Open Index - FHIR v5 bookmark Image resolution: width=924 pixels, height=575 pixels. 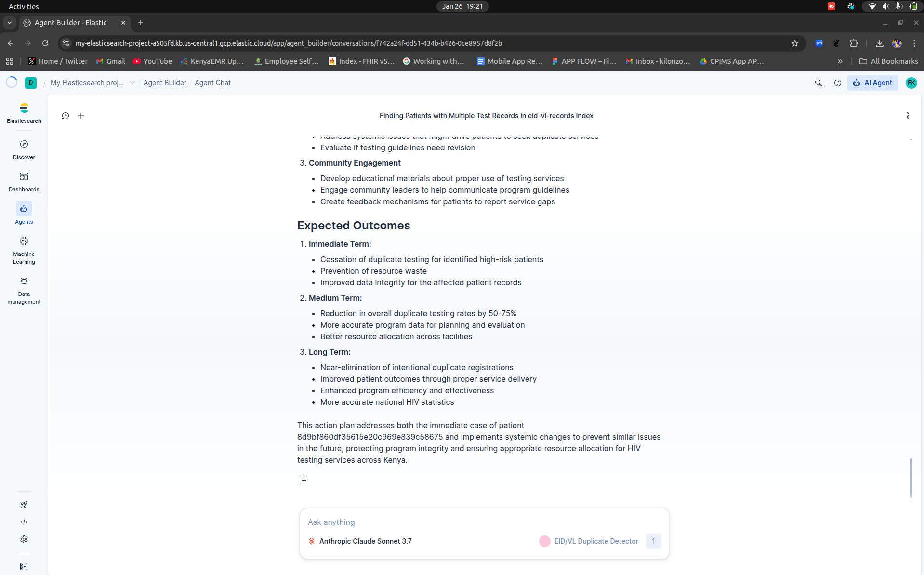click(361, 61)
